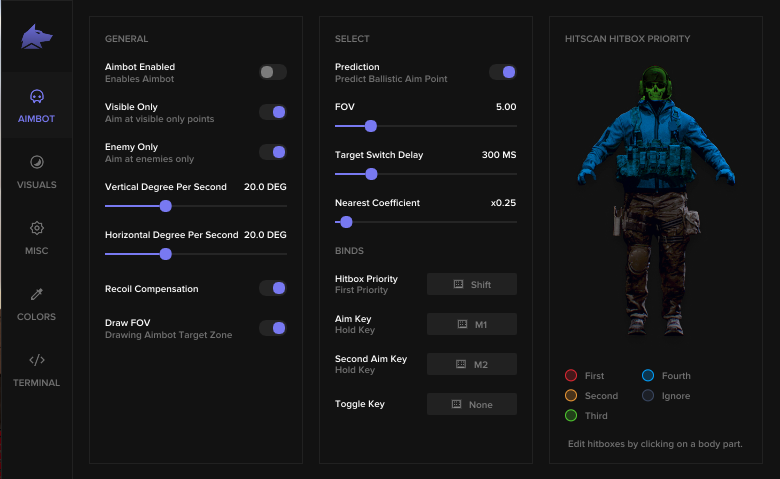
Task: Set the Toggle Key None bind
Action: tap(472, 404)
